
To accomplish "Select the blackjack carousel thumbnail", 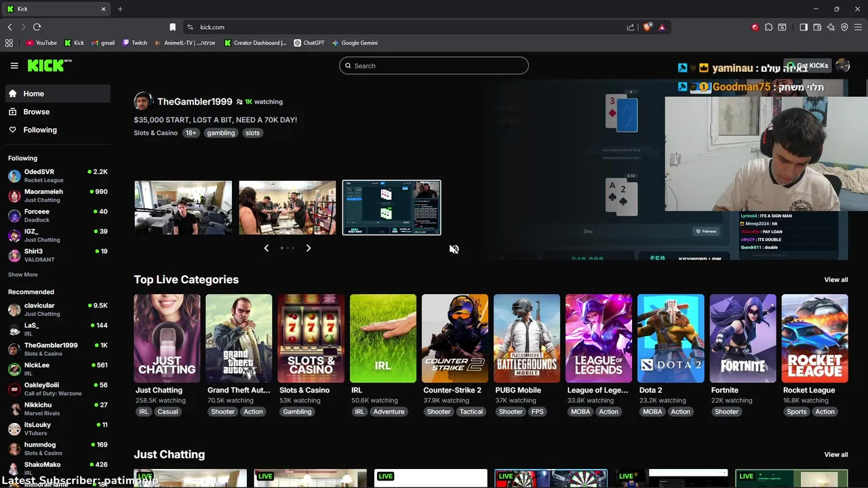I will click(x=392, y=207).
